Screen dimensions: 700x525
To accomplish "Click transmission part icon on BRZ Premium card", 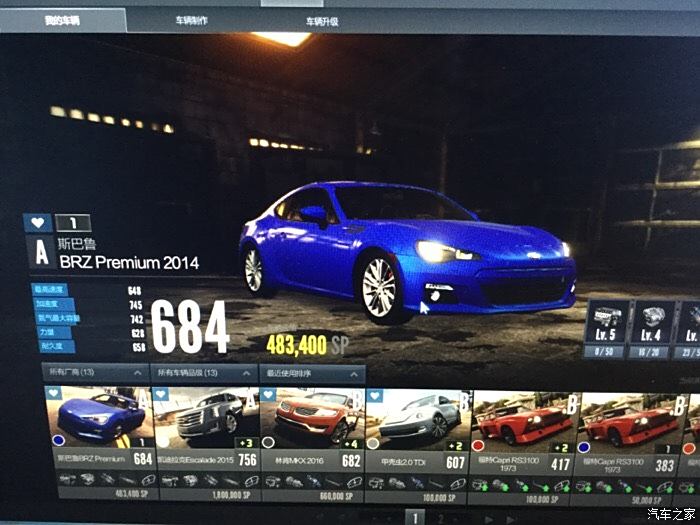I will click(107, 479).
